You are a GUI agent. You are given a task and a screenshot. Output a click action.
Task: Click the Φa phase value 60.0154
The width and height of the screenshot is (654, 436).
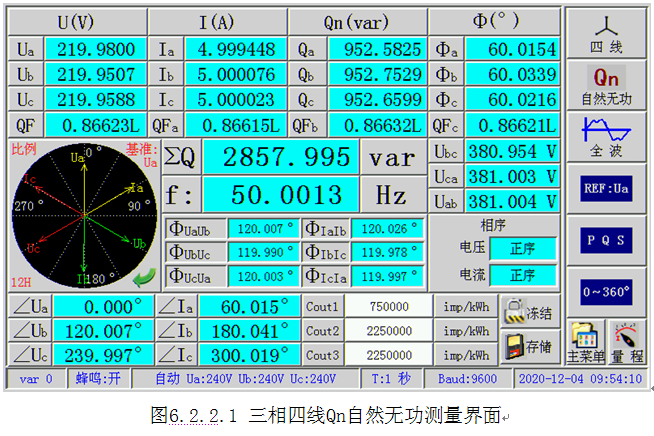tap(512, 49)
